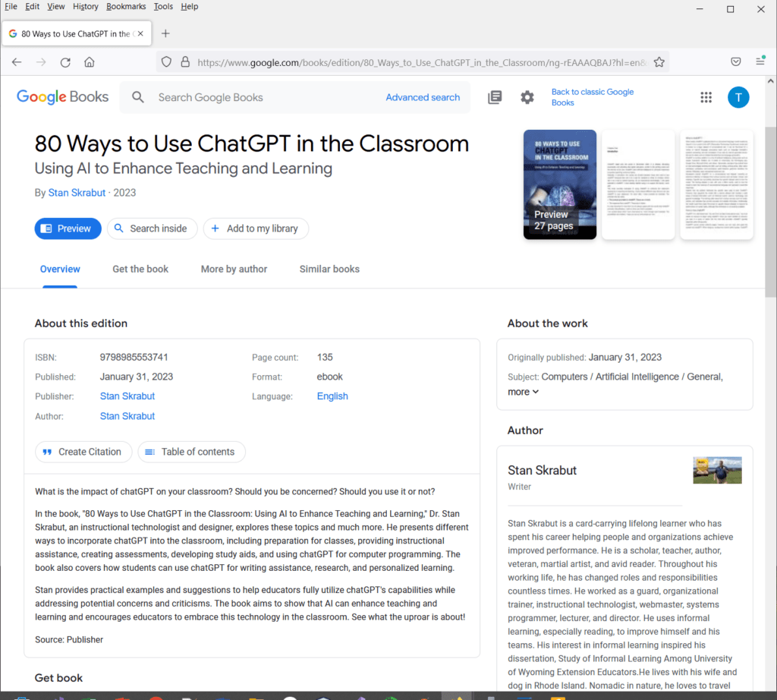Click the blue Preview button
777x700 pixels.
[x=68, y=229]
